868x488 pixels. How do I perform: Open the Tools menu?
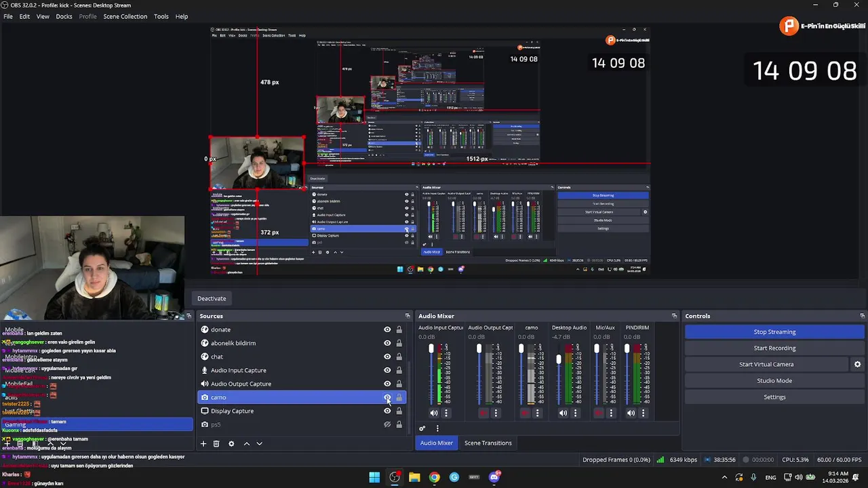pyautogui.click(x=161, y=16)
